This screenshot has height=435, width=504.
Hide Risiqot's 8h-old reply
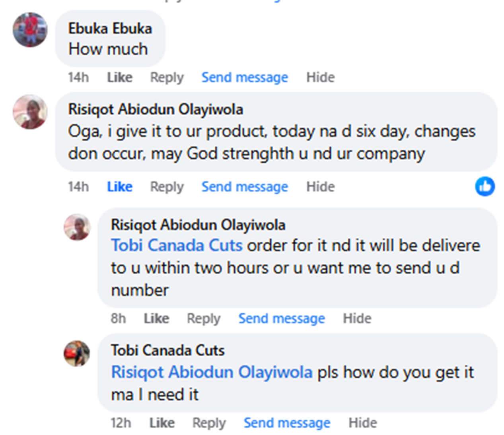(x=357, y=318)
